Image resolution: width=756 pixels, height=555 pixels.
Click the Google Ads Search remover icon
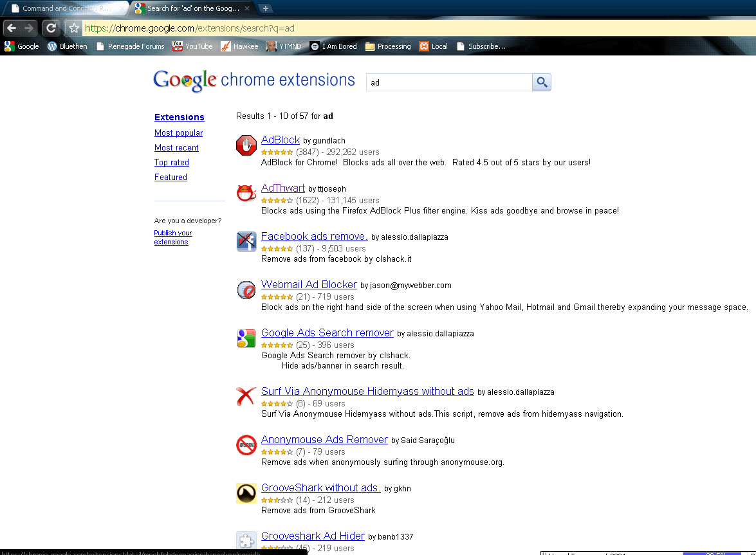(246, 338)
